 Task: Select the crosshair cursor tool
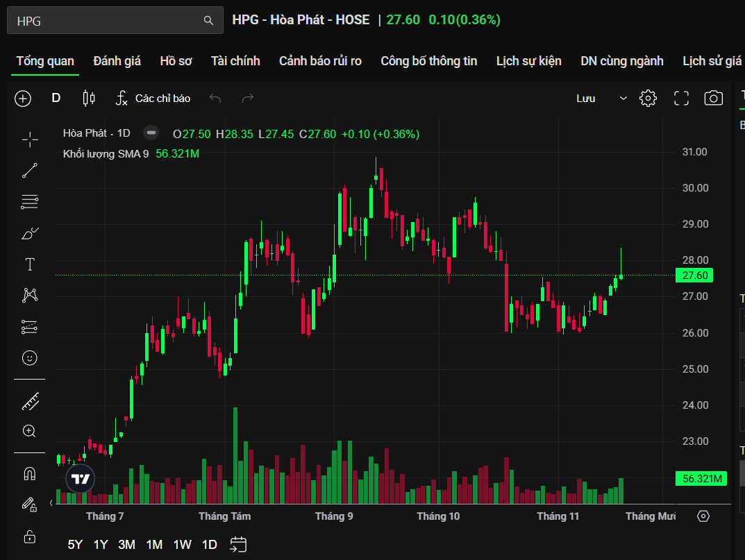[x=30, y=139]
